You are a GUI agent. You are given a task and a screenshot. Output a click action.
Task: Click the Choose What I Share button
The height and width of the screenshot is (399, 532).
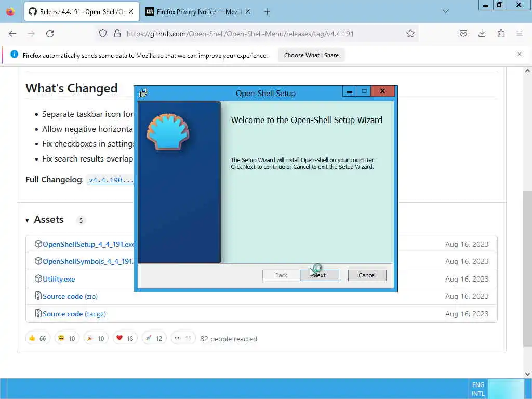[x=311, y=55]
